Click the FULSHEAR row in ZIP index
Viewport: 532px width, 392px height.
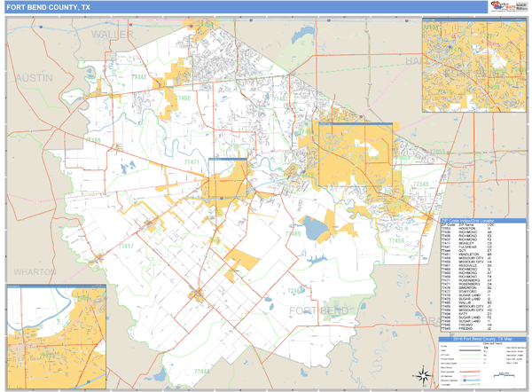click(x=466, y=247)
